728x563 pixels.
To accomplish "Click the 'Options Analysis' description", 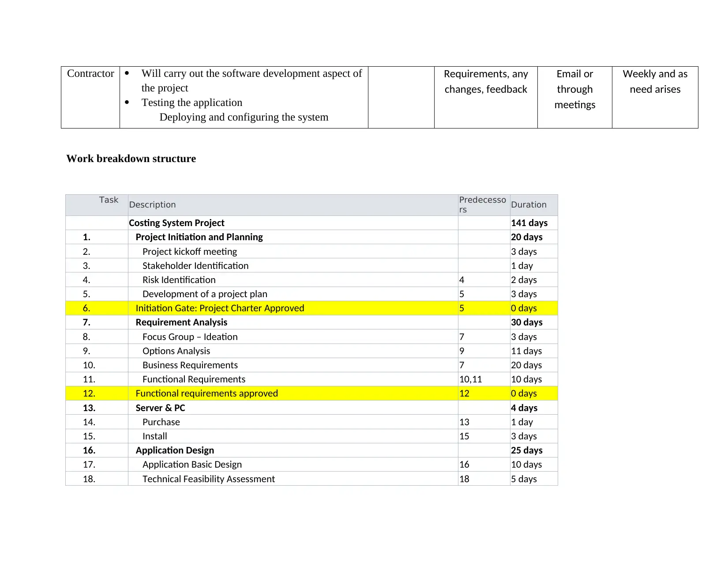I will [x=176, y=351].
